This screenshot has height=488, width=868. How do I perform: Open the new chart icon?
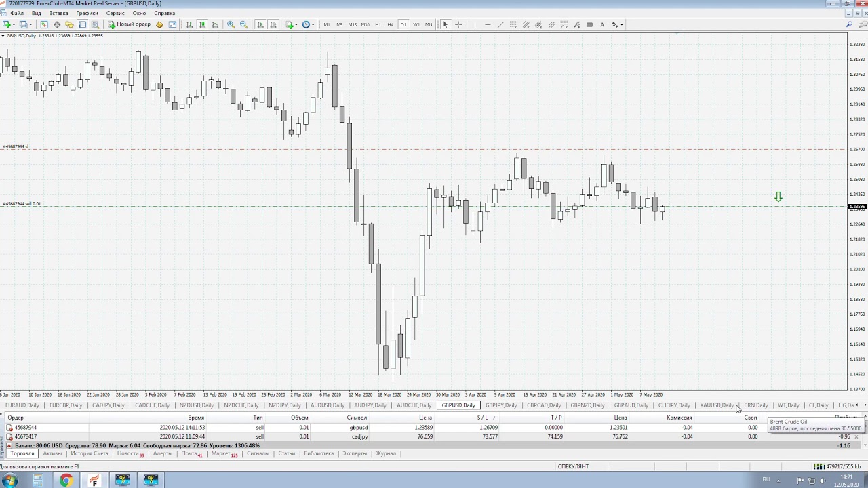tap(7, 24)
